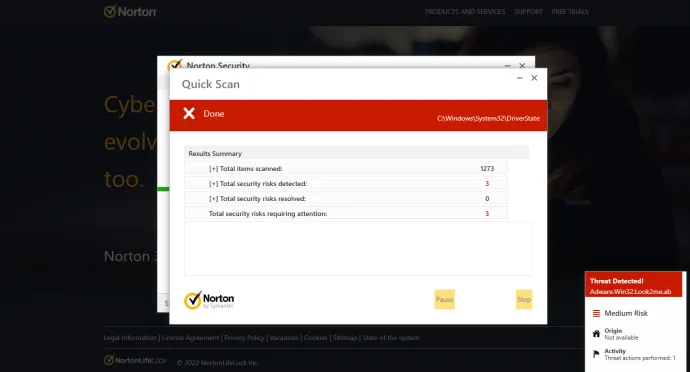Open the Vacancies footer link
The width and height of the screenshot is (690, 372).
point(284,338)
